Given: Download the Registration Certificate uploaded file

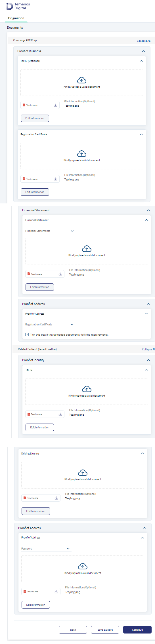Looking at the screenshot, I should (x=56, y=179).
